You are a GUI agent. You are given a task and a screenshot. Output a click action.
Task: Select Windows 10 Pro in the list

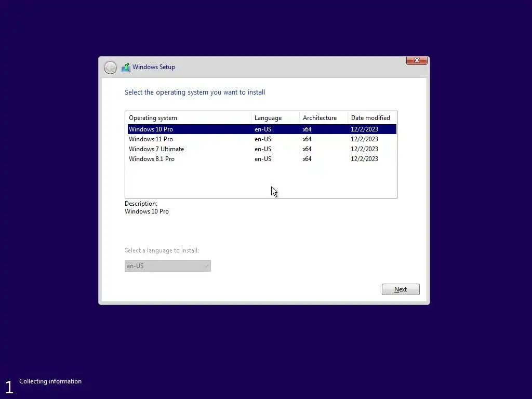(x=262, y=129)
